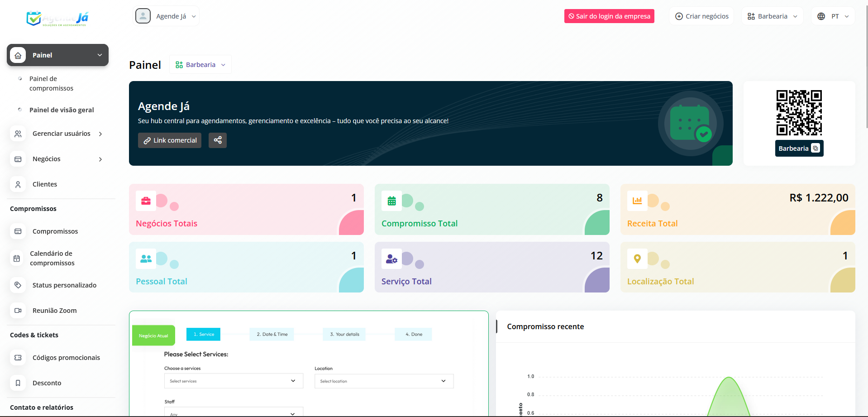Click the Barbearia QR code image

tap(799, 113)
